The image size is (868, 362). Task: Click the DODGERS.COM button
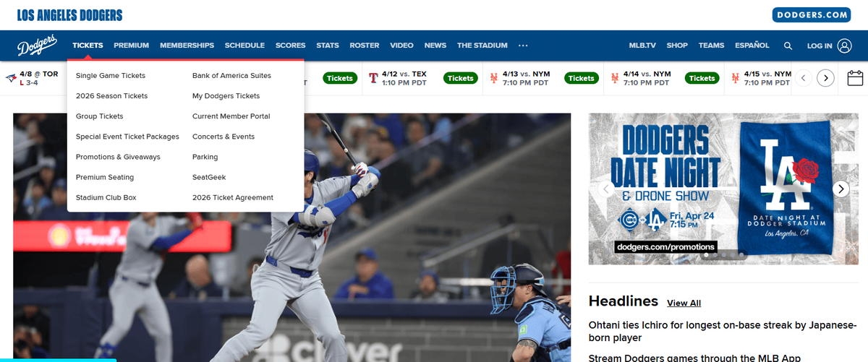[x=812, y=14]
